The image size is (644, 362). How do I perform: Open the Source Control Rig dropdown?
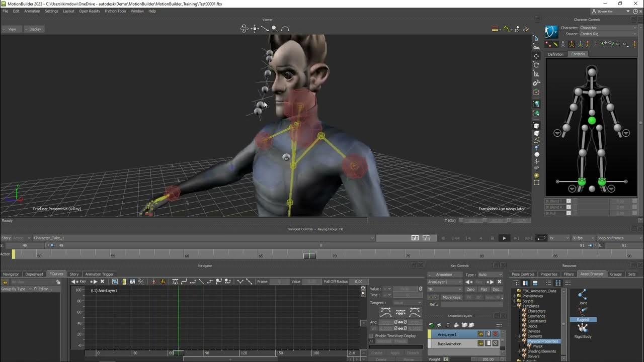tap(607, 34)
